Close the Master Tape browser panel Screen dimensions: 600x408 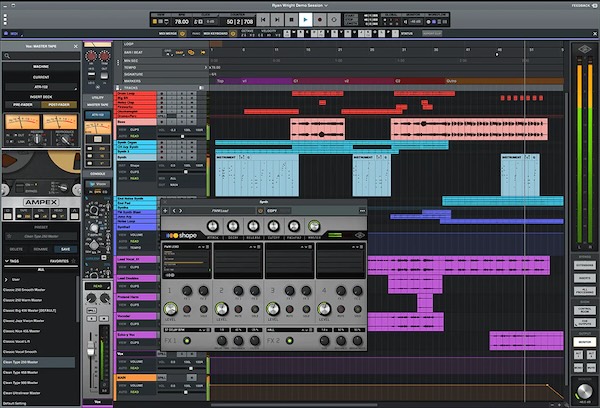click(76, 46)
